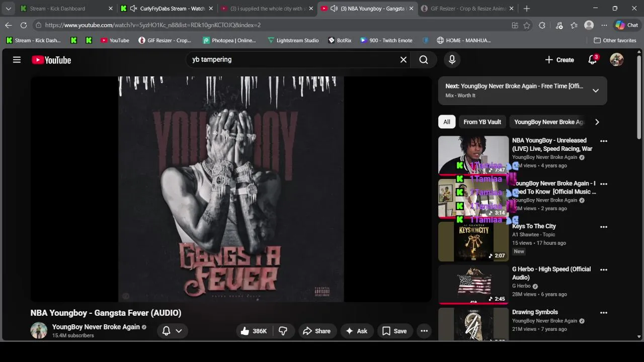View site information lock icon

(x=39, y=25)
